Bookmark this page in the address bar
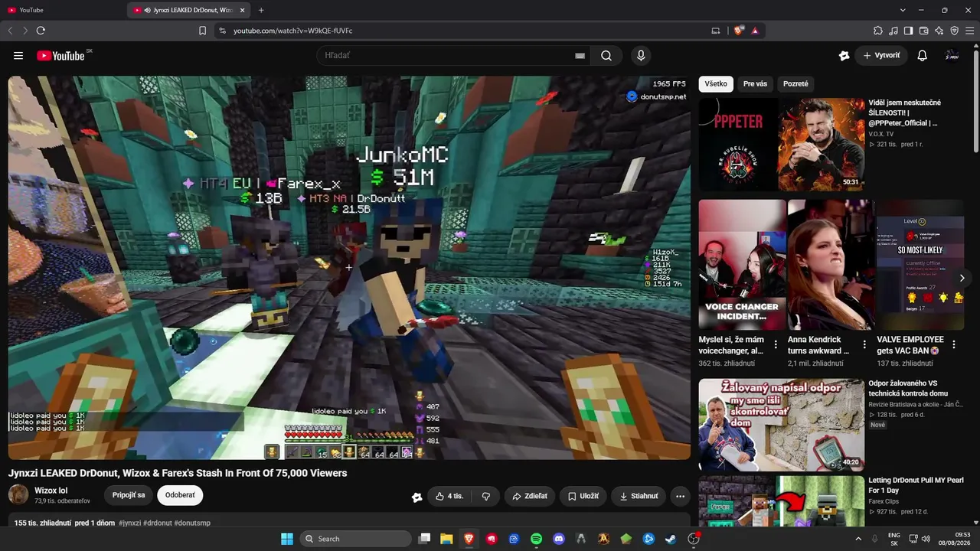The width and height of the screenshot is (980, 551). 202,31
